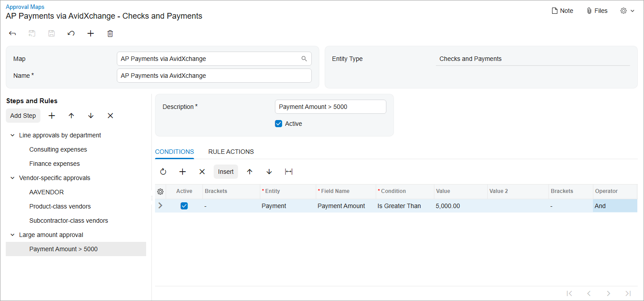This screenshot has height=301, width=644.
Task: Open the Files attachments
Action: tap(597, 11)
